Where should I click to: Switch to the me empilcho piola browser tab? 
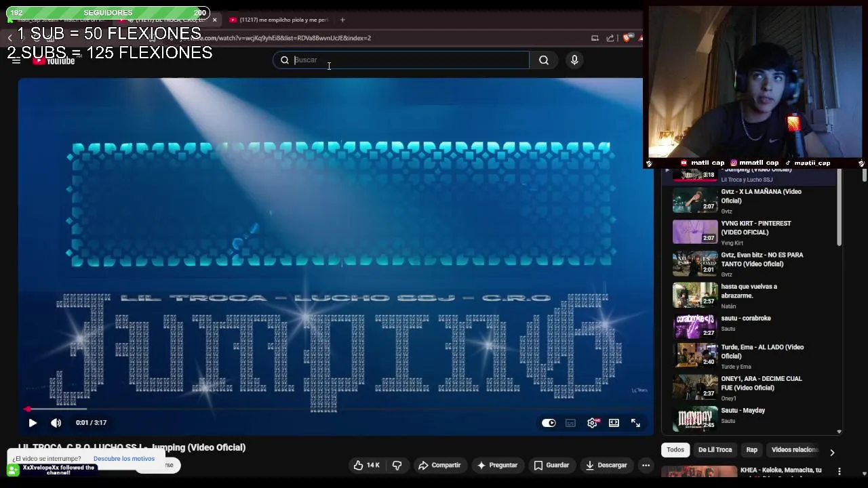[279, 20]
